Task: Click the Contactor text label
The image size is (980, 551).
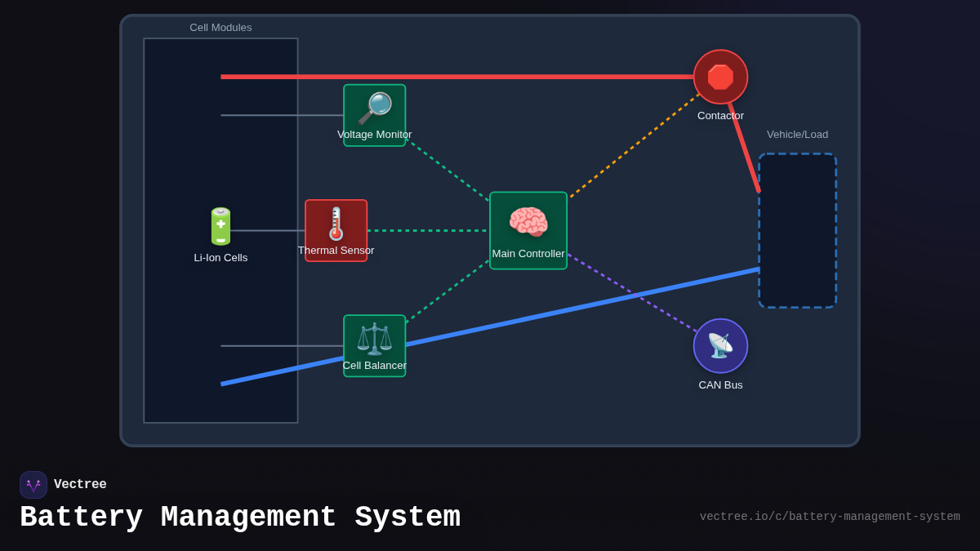Action: pos(720,116)
